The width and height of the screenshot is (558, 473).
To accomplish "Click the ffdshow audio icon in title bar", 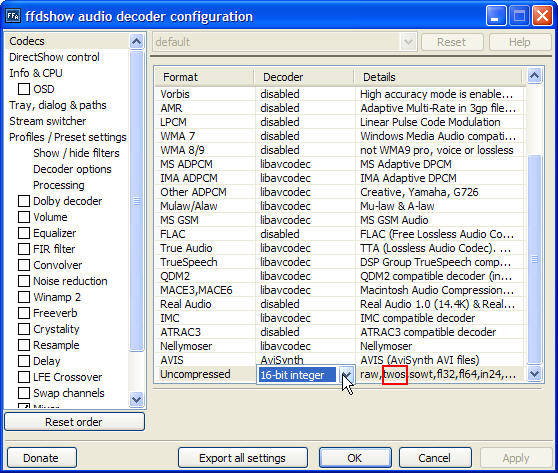I will (13, 16).
